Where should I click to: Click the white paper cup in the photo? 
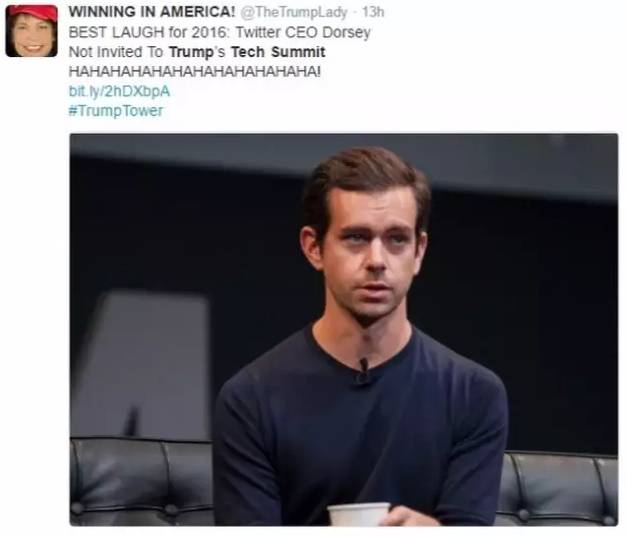point(358,514)
